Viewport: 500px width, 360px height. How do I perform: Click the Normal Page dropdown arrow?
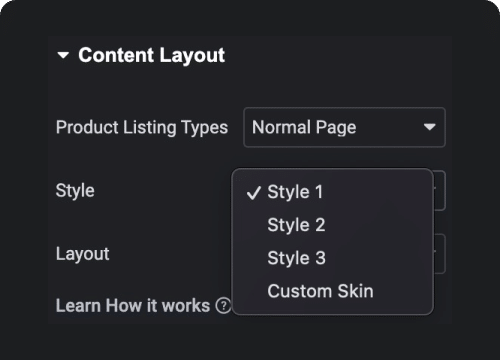(429, 127)
